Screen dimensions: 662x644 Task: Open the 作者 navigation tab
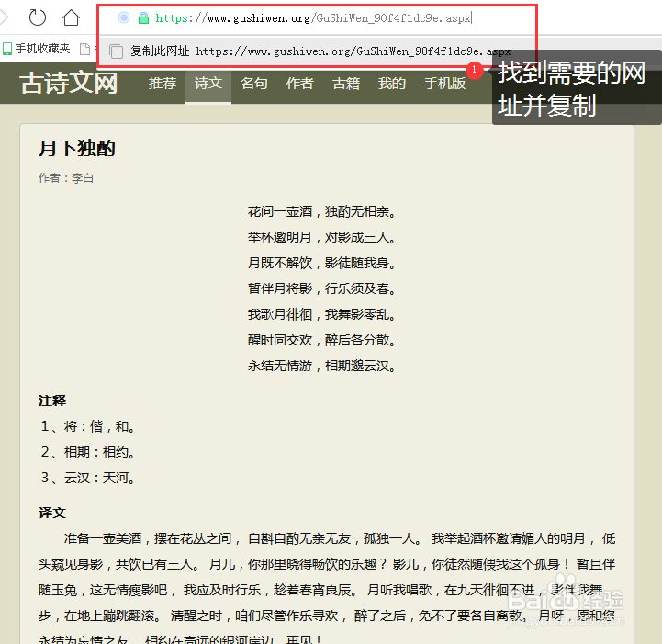pyautogui.click(x=299, y=84)
